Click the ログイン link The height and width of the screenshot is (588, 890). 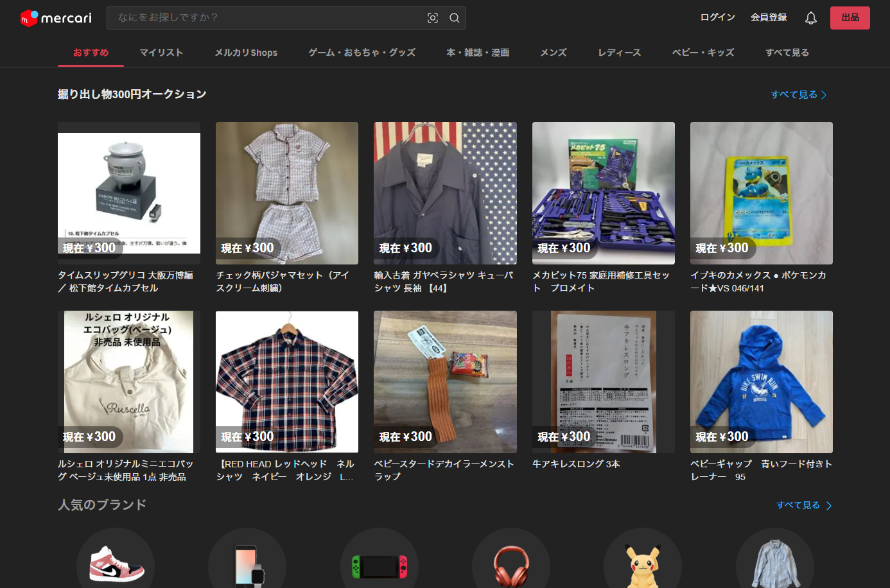coord(717,17)
